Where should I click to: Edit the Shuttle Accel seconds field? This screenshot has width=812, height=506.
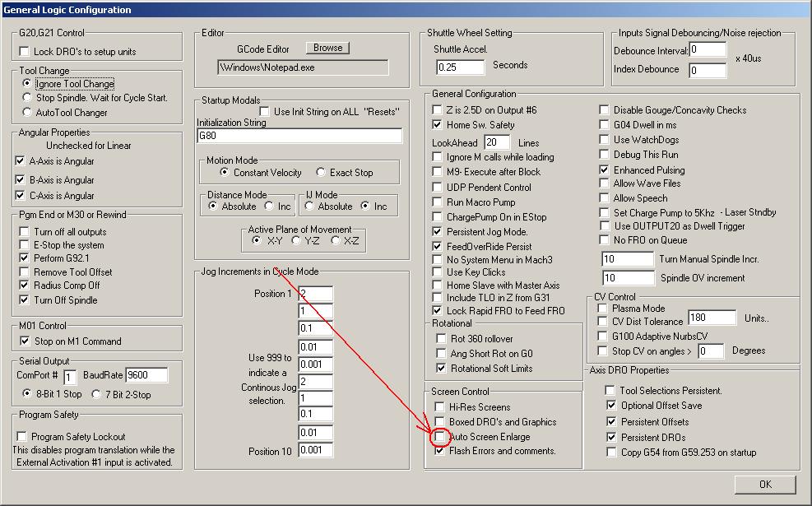(461, 67)
